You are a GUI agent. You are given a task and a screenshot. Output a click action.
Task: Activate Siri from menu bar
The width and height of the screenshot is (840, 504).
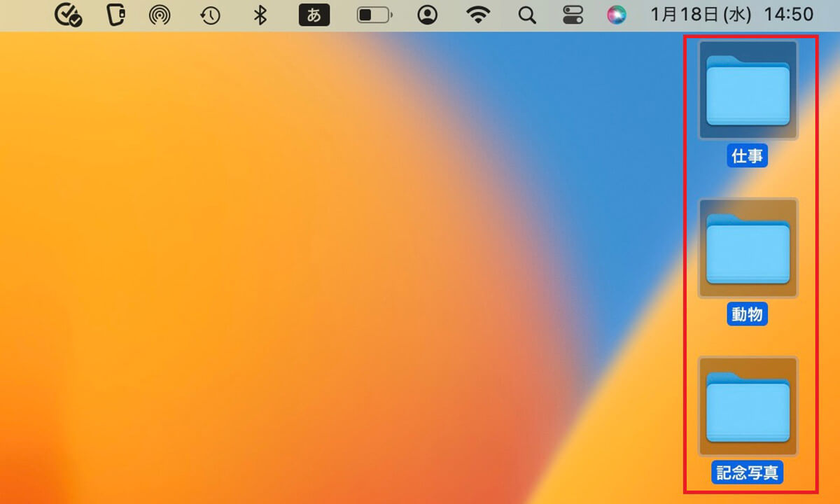[617, 15]
